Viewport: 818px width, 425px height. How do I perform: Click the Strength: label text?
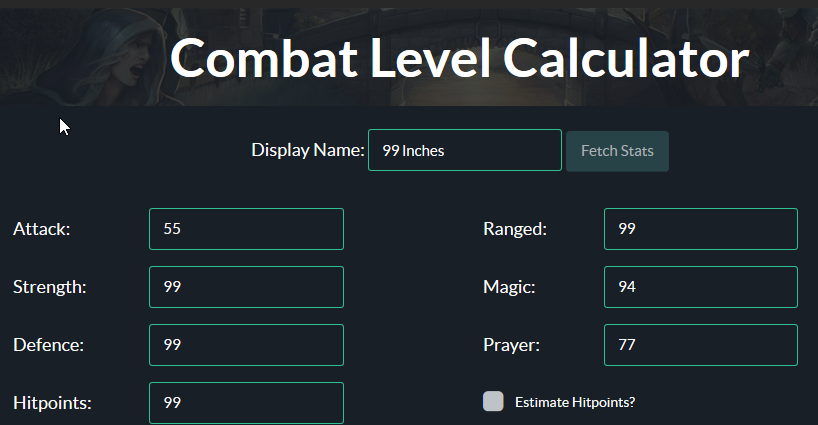pos(50,287)
